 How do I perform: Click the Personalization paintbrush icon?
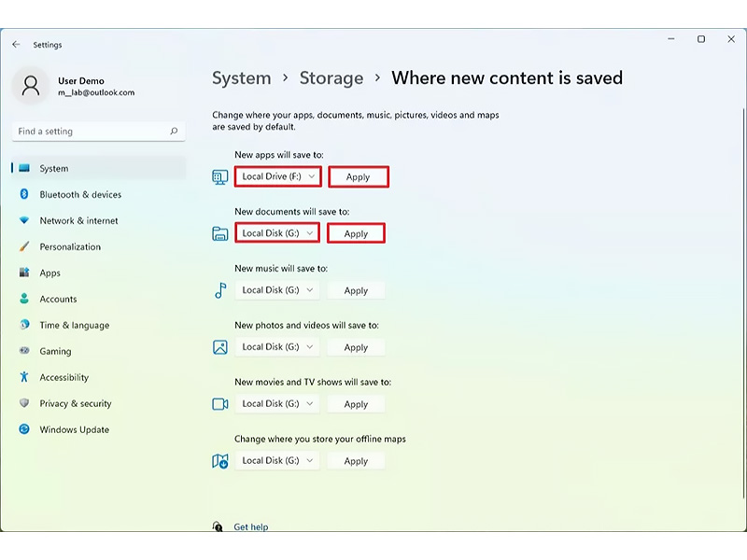pyautogui.click(x=24, y=246)
